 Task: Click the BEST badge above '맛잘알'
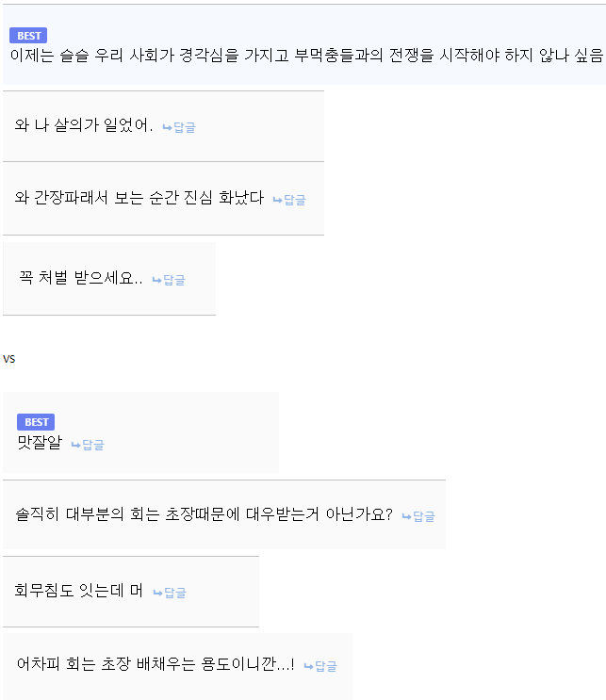pyautogui.click(x=37, y=422)
